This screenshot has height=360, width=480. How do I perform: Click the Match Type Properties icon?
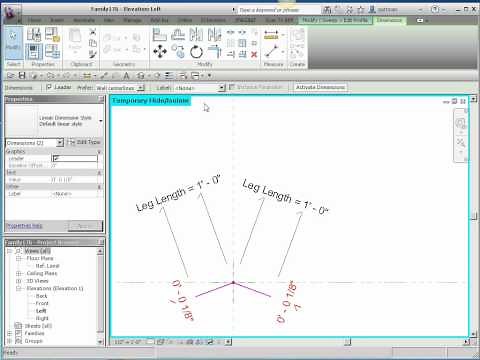[x=93, y=54]
